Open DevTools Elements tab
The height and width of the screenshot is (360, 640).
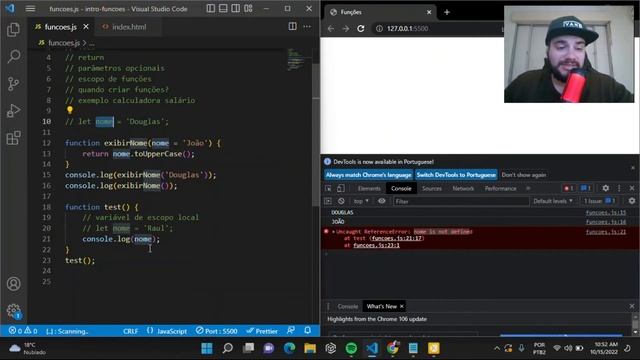(369, 189)
